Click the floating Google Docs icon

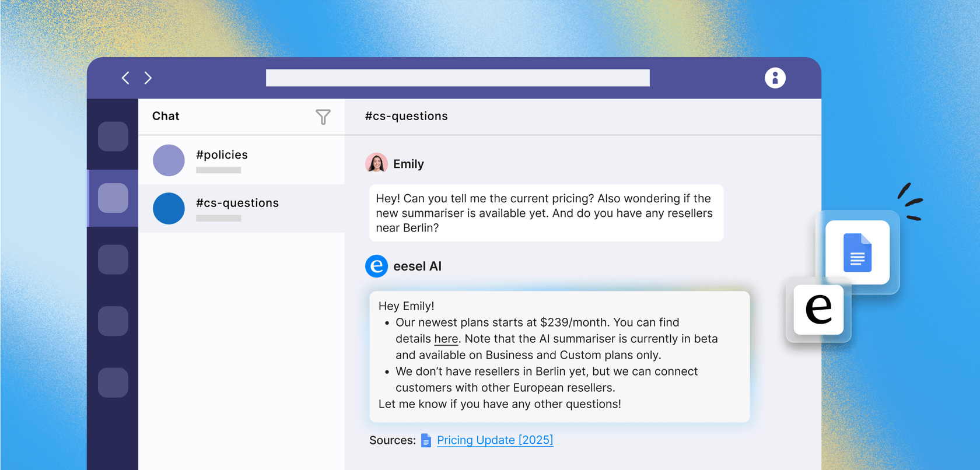point(857,252)
